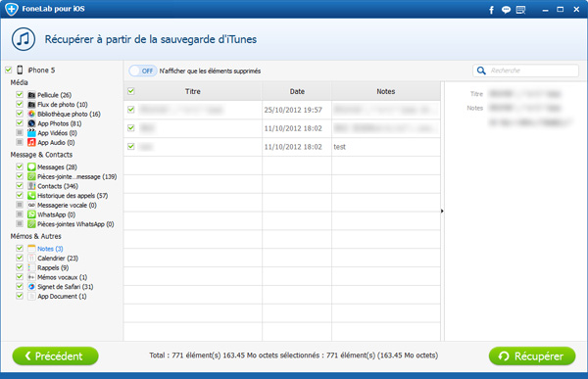This screenshot has height=379, width=588.
Task: Uncheck the Signet de Safari (31) checkbox
Action: click(20, 286)
